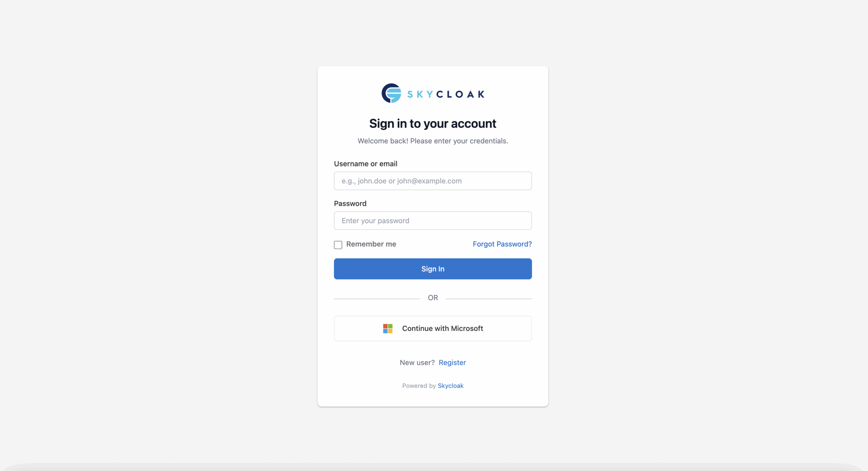Click the New user? text
Image resolution: width=868 pixels, height=471 pixels.
coord(417,362)
